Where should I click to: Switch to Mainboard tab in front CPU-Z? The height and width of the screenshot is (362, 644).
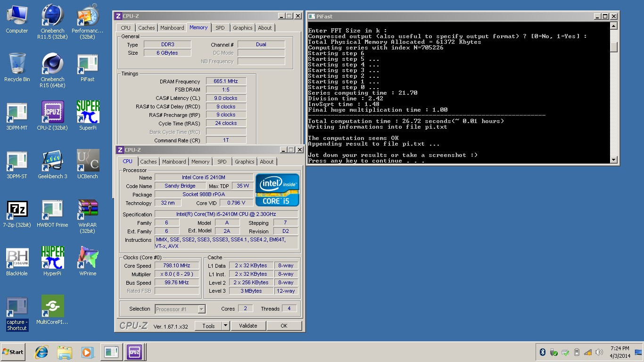point(174,162)
